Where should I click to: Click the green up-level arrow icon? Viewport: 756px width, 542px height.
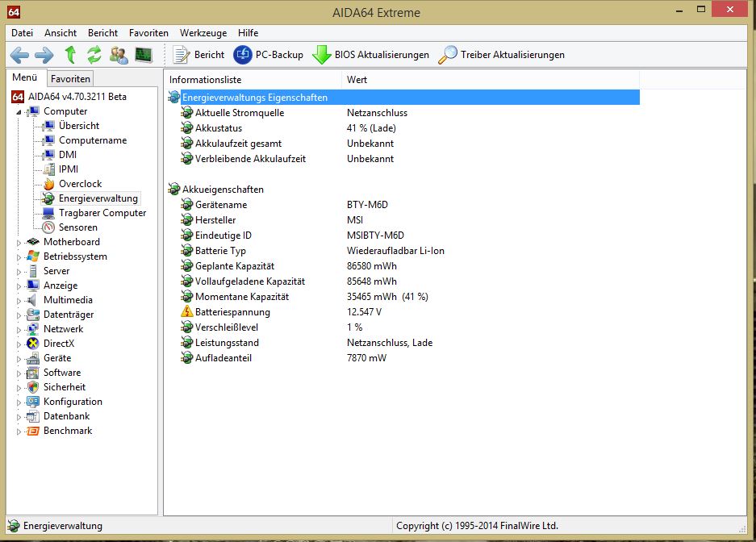pyautogui.click(x=70, y=55)
